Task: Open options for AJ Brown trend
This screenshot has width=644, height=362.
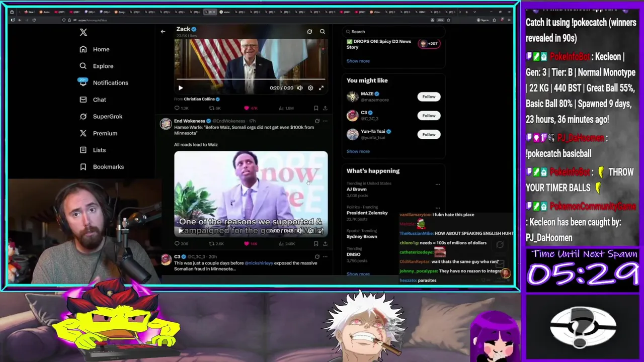Action: (x=438, y=184)
